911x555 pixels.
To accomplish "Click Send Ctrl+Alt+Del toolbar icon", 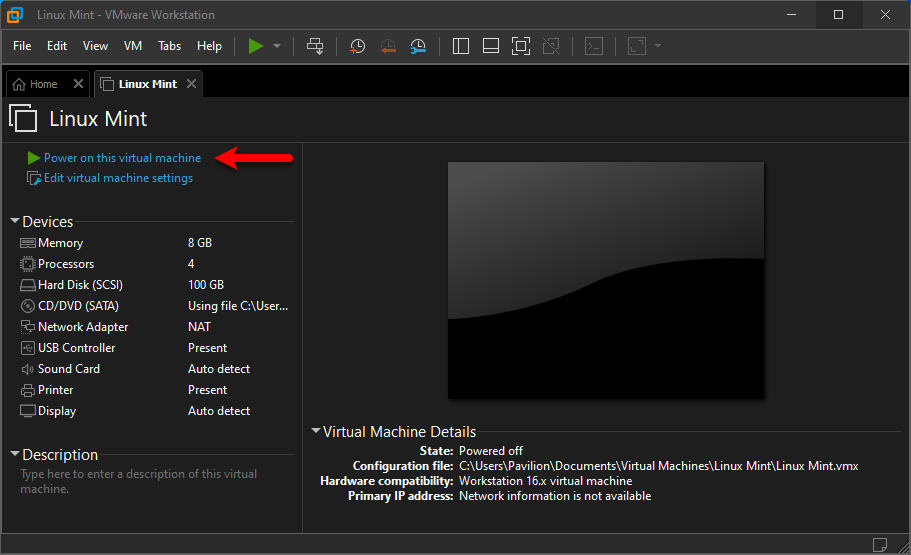I will coord(315,46).
